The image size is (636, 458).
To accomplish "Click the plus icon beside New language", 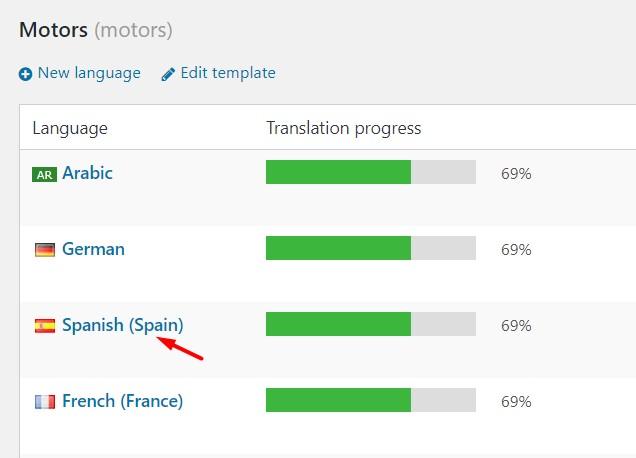I will 25,73.
